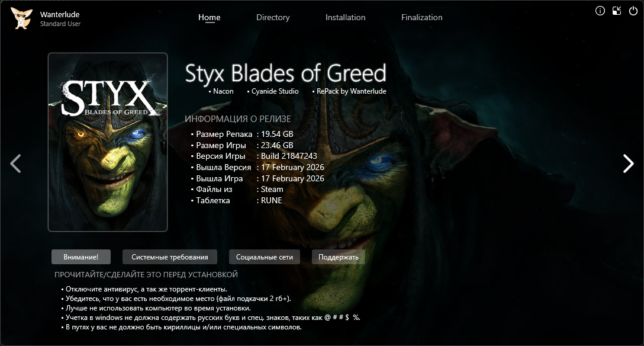Click the Поддержать button
644x346 pixels.
pyautogui.click(x=339, y=257)
